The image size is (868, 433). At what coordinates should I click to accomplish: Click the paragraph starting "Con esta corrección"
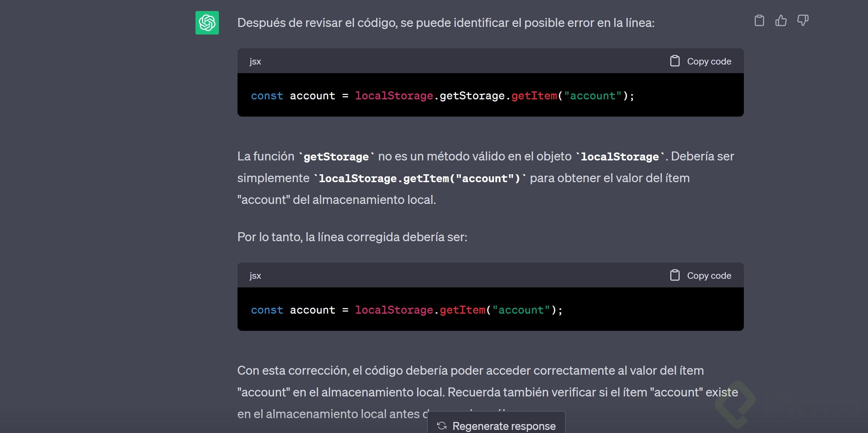(470, 371)
